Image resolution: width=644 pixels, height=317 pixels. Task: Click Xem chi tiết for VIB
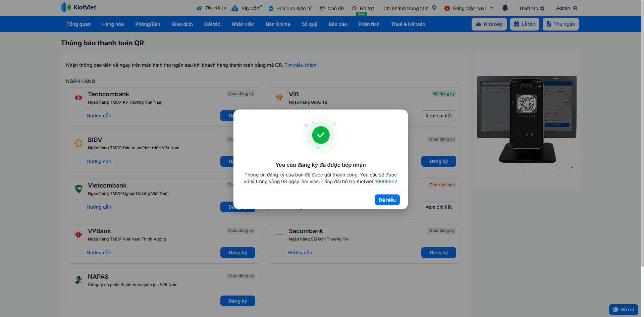pos(438,116)
